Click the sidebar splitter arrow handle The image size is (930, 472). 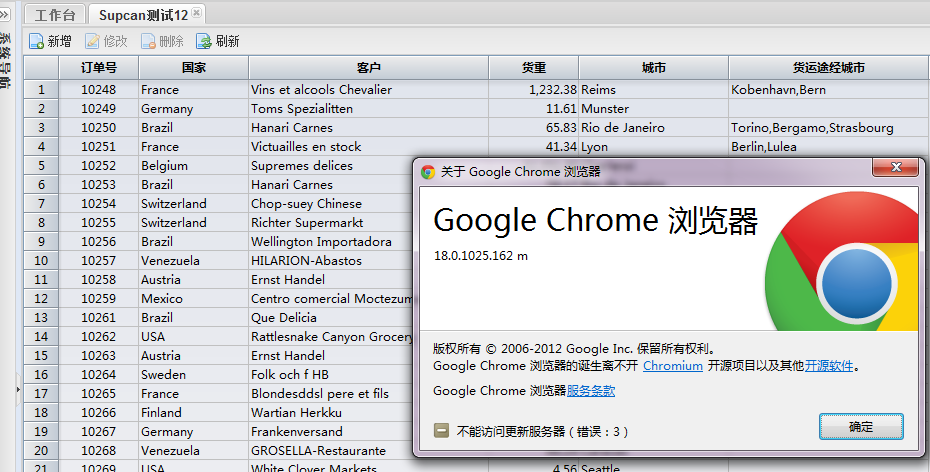(x=18, y=390)
